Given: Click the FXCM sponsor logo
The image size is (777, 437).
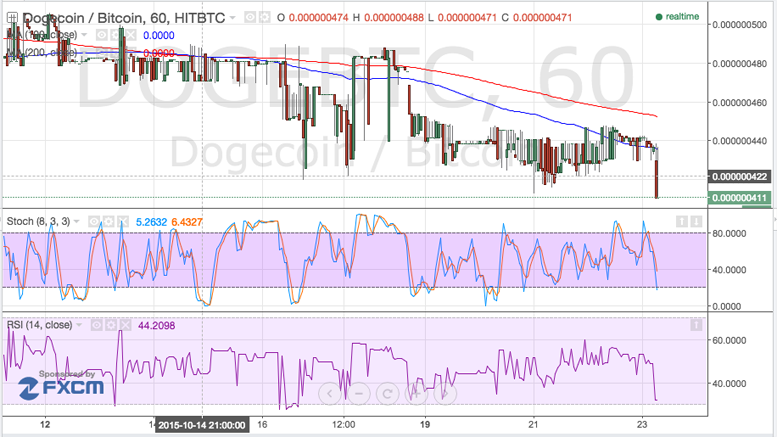Looking at the screenshot, I should point(61,388).
